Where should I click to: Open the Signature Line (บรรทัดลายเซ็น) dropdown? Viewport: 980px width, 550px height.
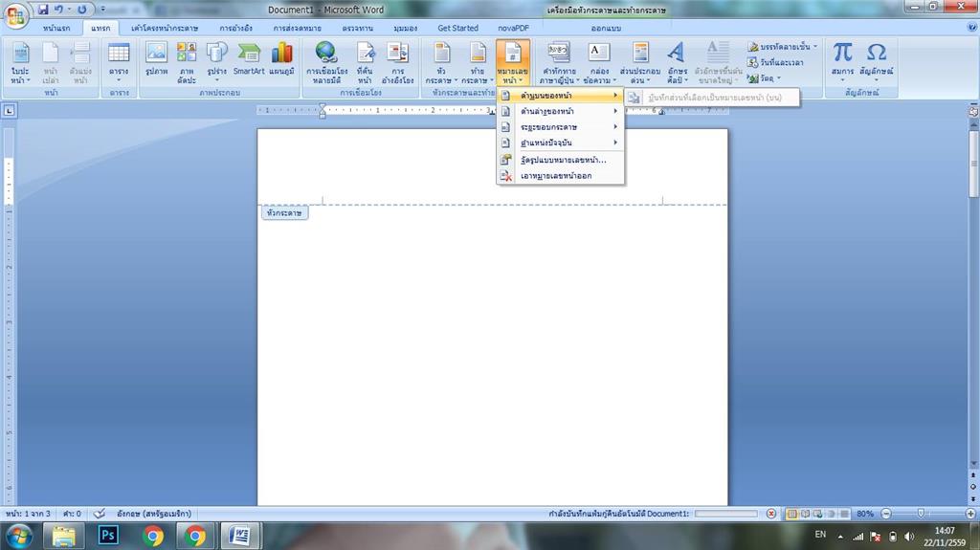(x=783, y=47)
